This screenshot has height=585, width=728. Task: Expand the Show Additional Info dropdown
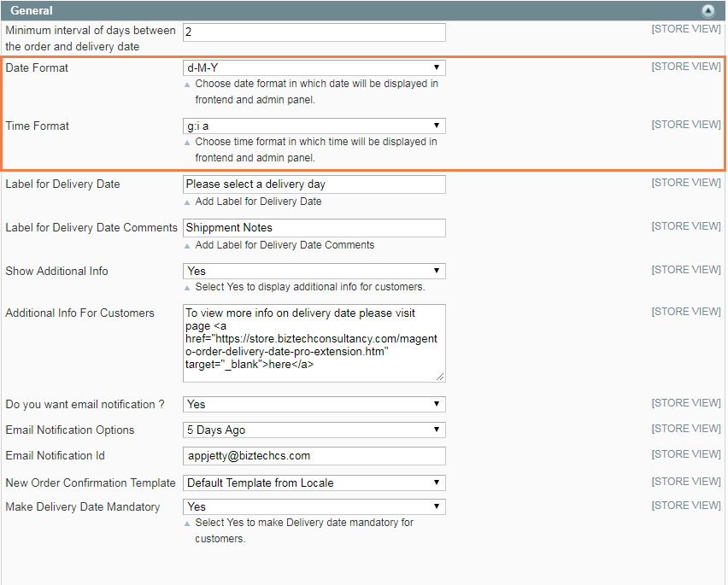[314, 271]
